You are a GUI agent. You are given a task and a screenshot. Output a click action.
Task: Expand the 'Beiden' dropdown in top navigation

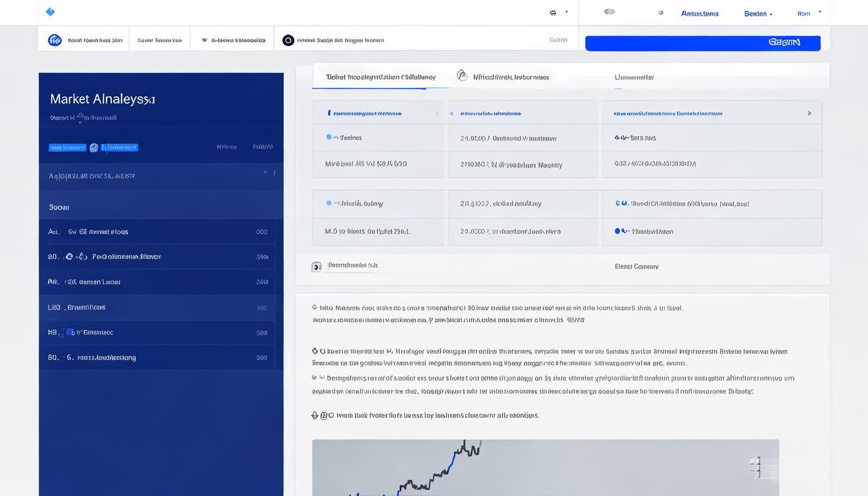758,14
